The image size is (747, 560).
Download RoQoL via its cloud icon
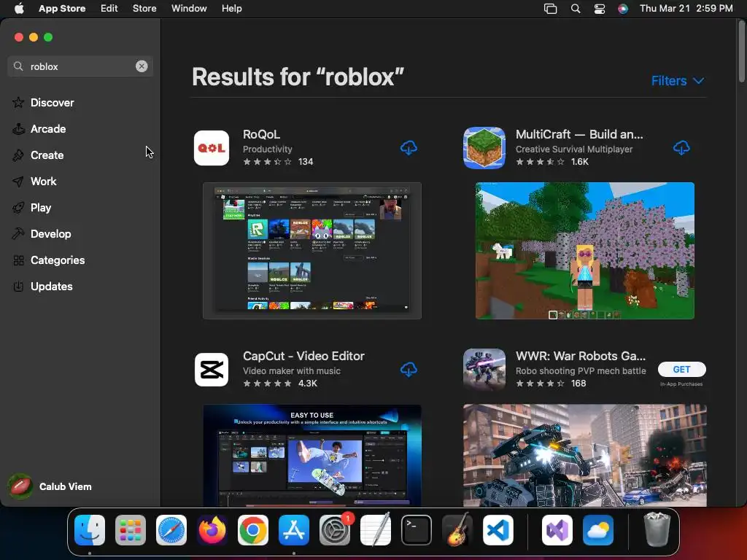click(409, 148)
